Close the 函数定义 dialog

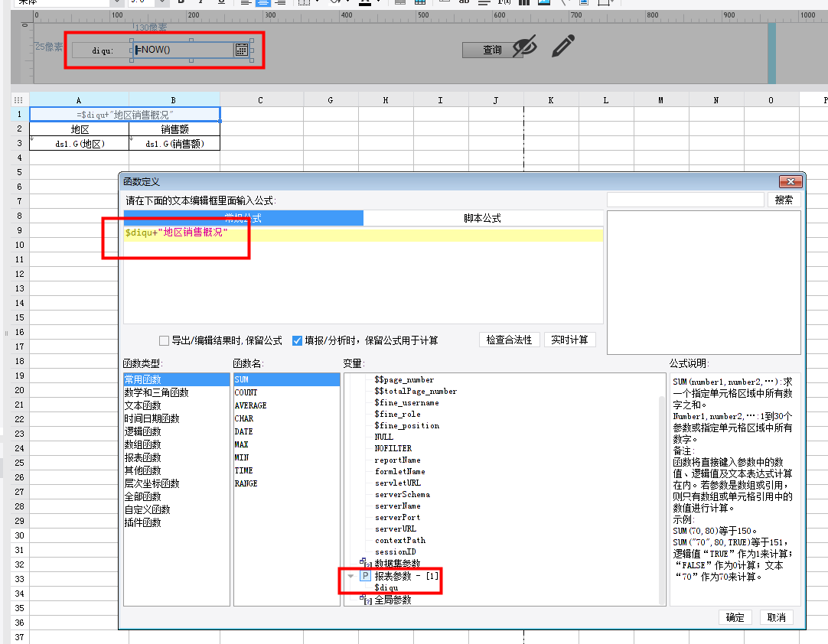pos(789,182)
